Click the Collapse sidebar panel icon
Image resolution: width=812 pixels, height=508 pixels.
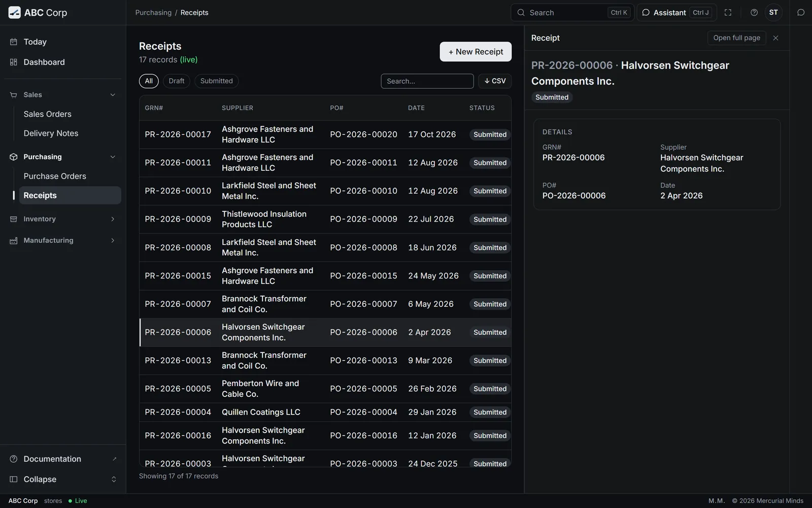click(x=14, y=479)
